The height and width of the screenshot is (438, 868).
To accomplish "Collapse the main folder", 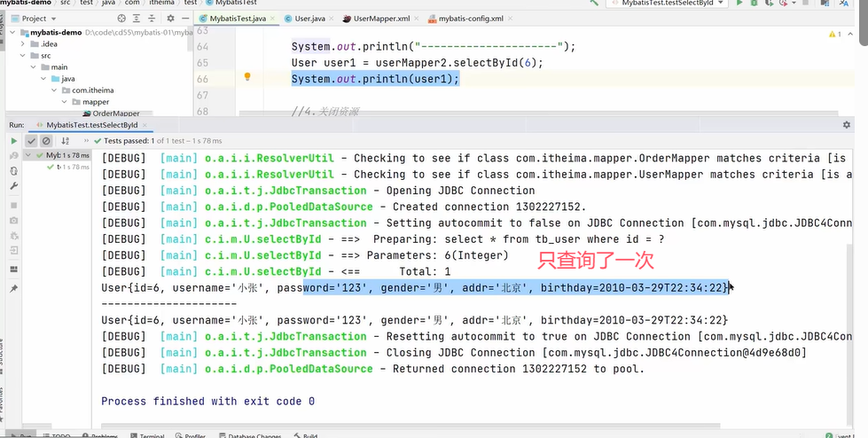I will coord(33,67).
